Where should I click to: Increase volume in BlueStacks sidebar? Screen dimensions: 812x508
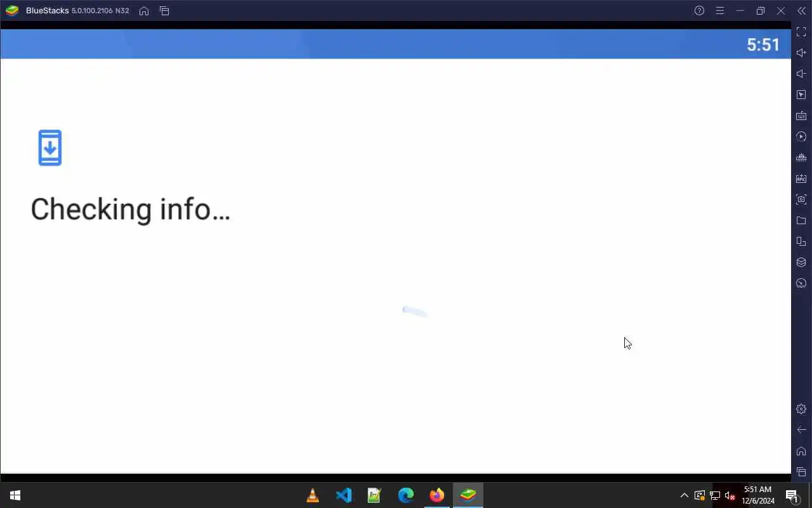click(801, 53)
